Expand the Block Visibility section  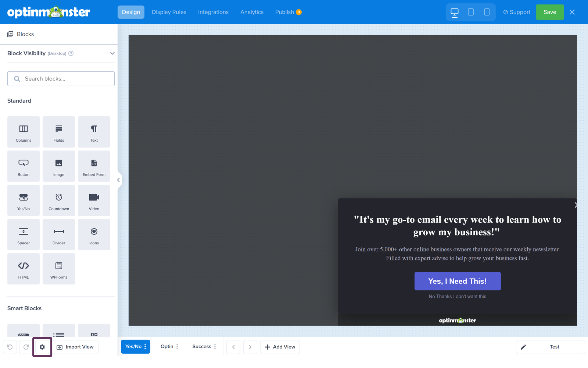coord(112,53)
